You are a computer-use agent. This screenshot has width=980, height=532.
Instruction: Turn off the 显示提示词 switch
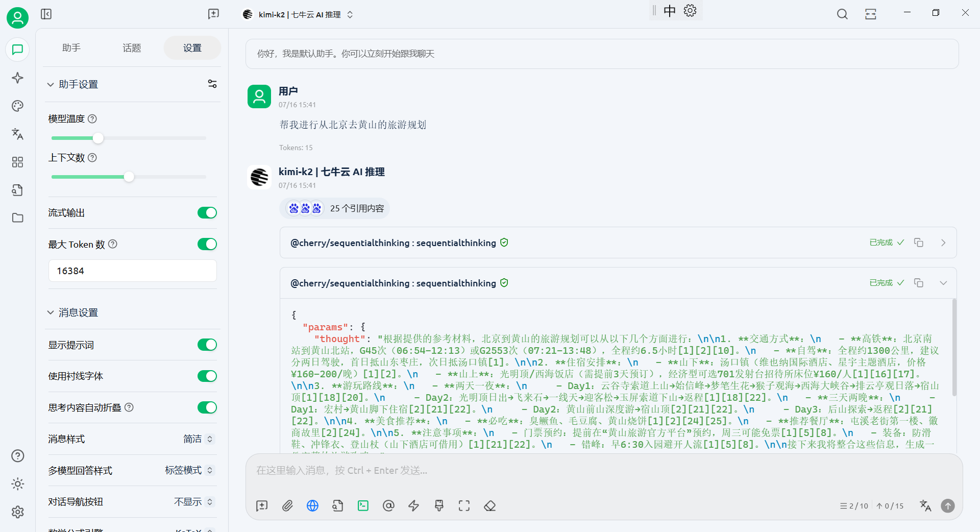pyautogui.click(x=207, y=345)
